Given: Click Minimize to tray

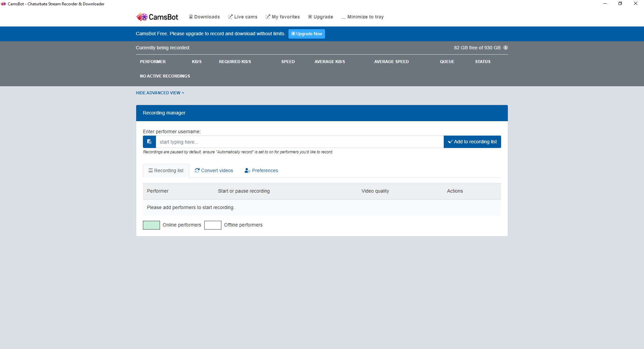Looking at the screenshot, I should [x=363, y=17].
